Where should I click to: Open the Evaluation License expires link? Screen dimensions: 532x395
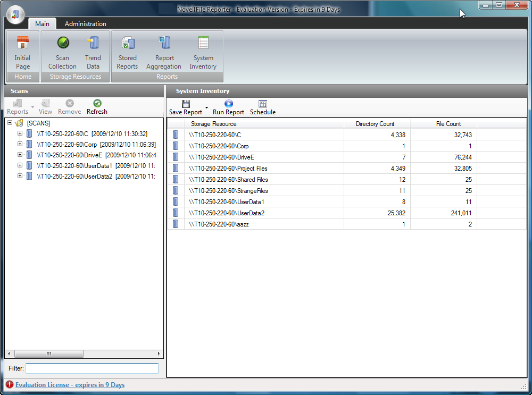70,385
